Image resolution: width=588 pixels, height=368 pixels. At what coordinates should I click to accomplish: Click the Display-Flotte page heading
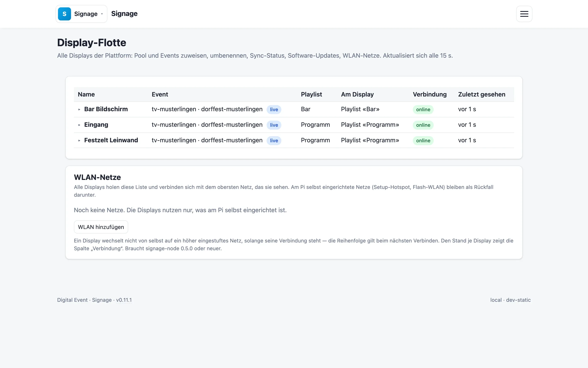[x=92, y=43]
